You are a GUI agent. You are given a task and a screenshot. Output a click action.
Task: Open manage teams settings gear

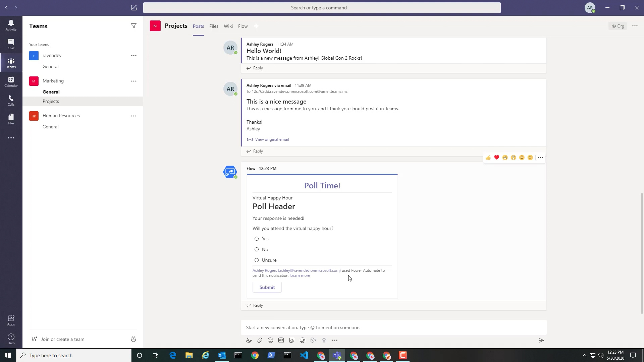(x=133, y=339)
